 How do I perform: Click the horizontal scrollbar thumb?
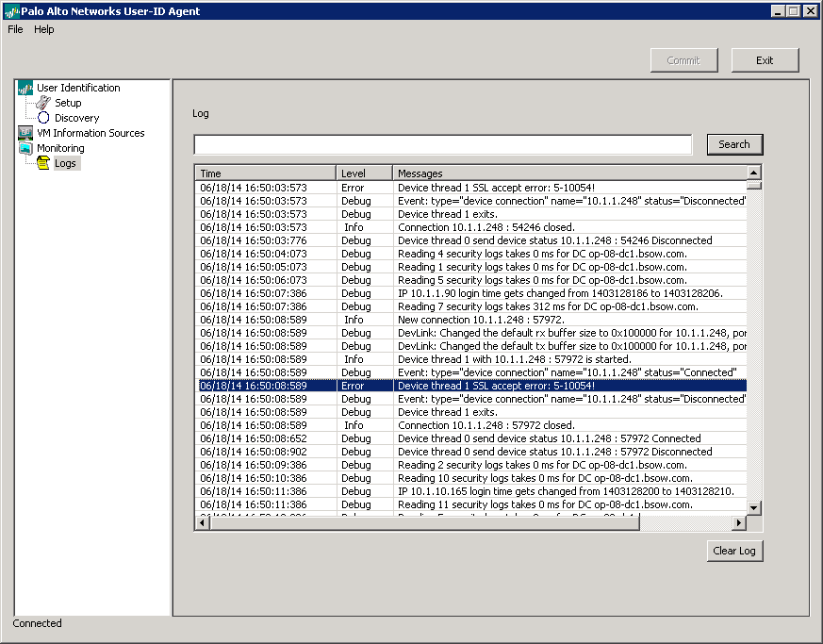click(424, 522)
